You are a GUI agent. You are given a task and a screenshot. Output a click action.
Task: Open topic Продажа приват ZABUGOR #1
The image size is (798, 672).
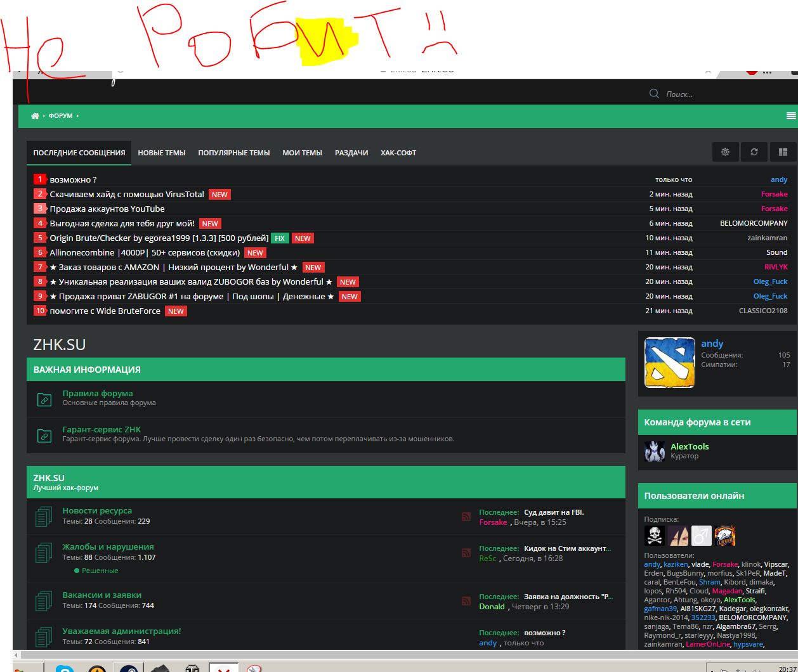point(192,296)
